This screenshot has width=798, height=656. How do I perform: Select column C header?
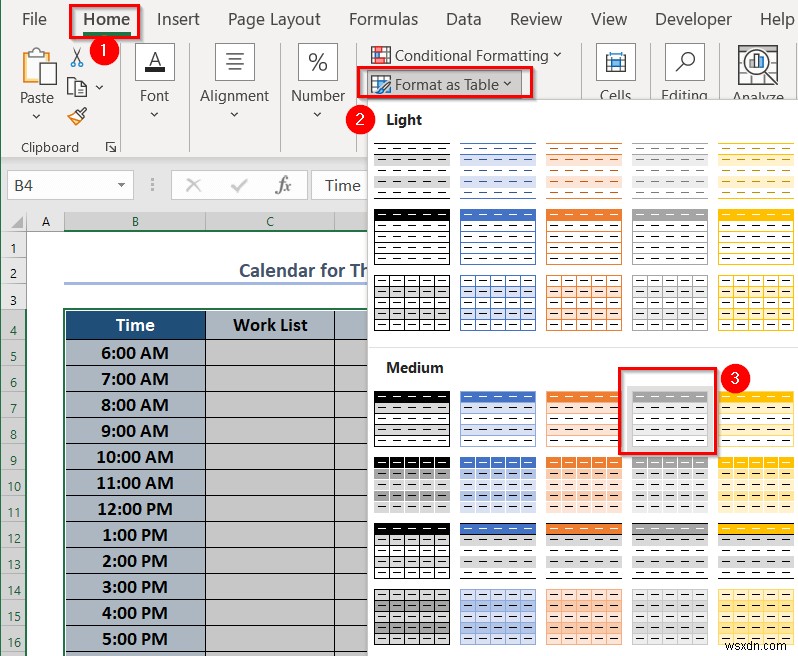click(x=270, y=222)
